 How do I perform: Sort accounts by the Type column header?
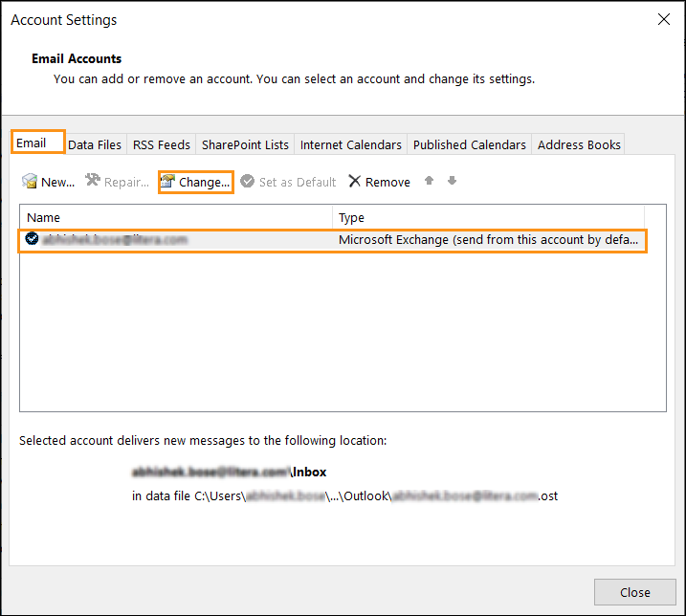click(x=488, y=217)
